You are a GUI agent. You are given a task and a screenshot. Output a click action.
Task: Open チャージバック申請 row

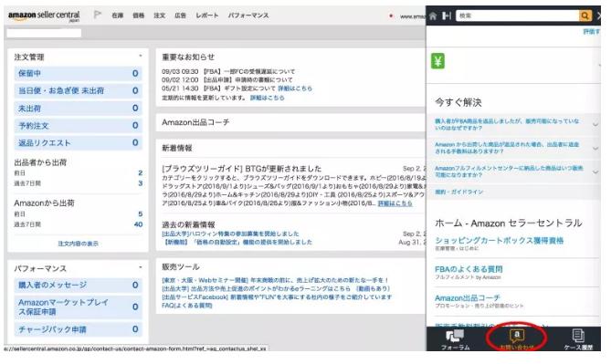click(x=79, y=329)
